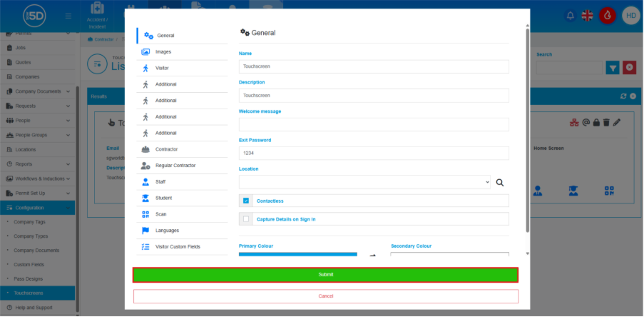The image size is (644, 317).
Task: Open the Regular Contractor tab
Action: point(182,166)
